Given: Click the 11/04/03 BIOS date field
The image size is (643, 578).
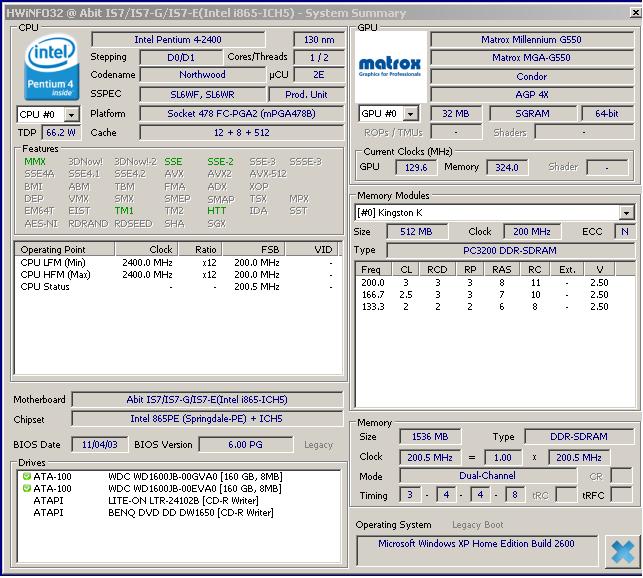Looking at the screenshot, I should [x=100, y=445].
